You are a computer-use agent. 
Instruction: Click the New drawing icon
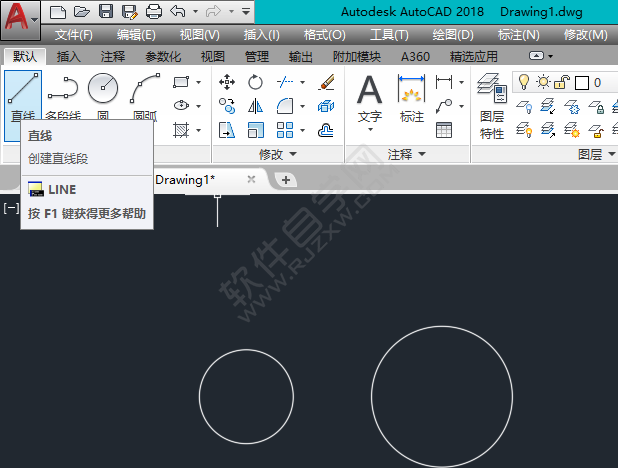[58, 12]
